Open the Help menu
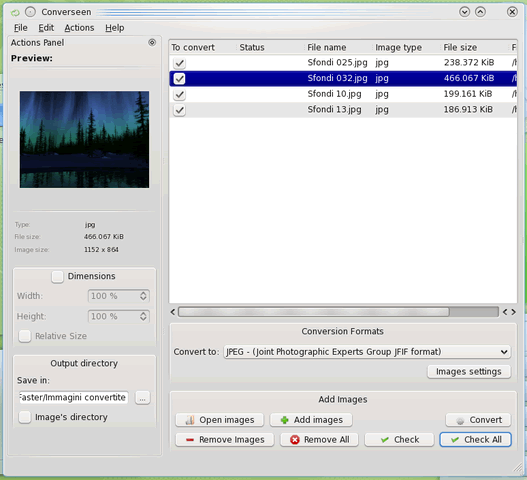 [115, 28]
